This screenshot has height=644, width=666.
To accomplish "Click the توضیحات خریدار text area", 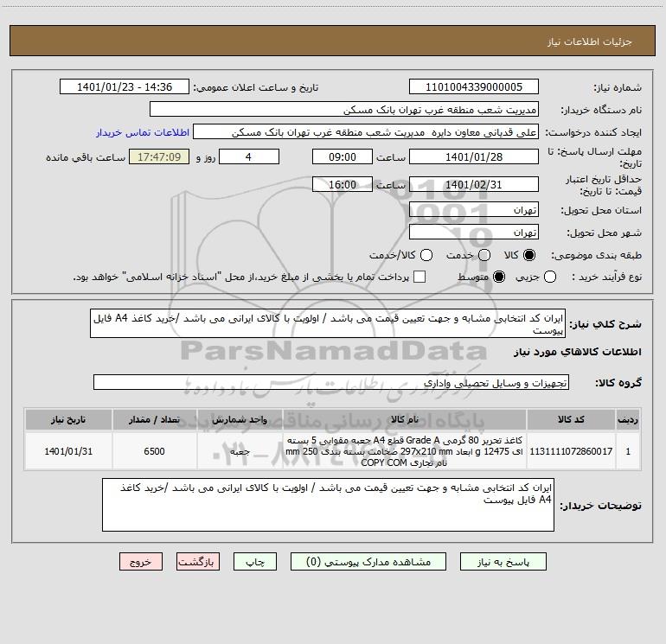I will 329,504.
